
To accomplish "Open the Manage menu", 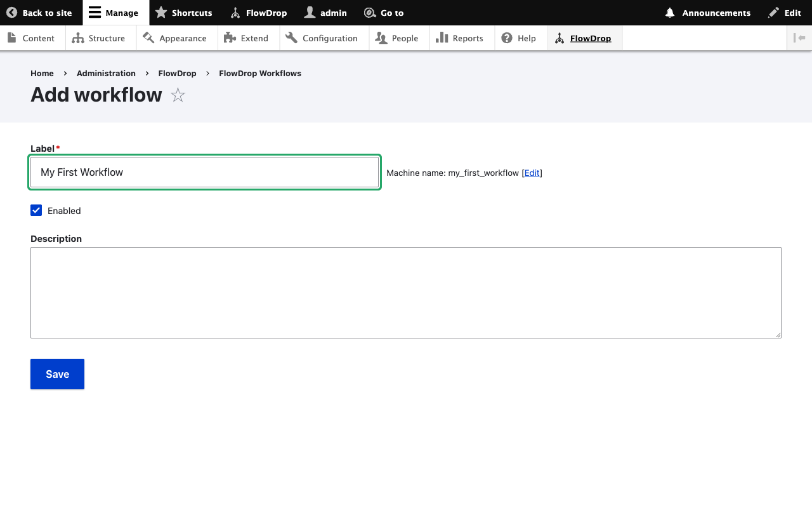I will 114,12.
